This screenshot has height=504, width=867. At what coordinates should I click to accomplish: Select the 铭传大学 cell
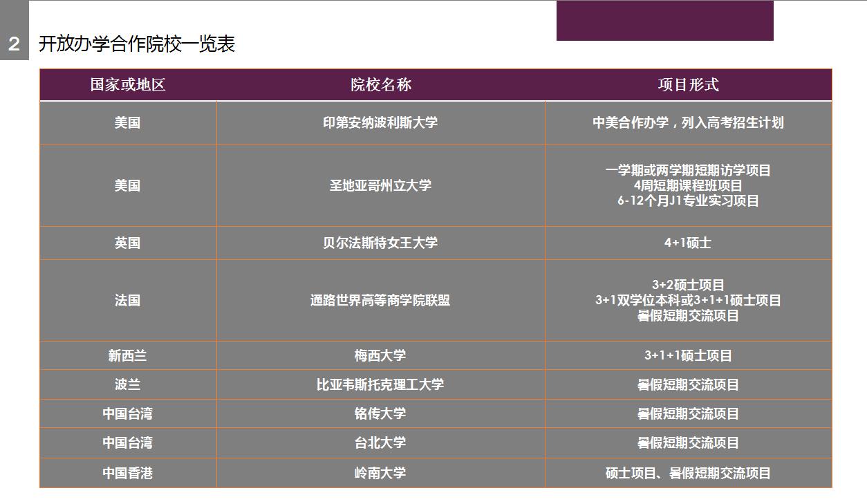[380, 414]
